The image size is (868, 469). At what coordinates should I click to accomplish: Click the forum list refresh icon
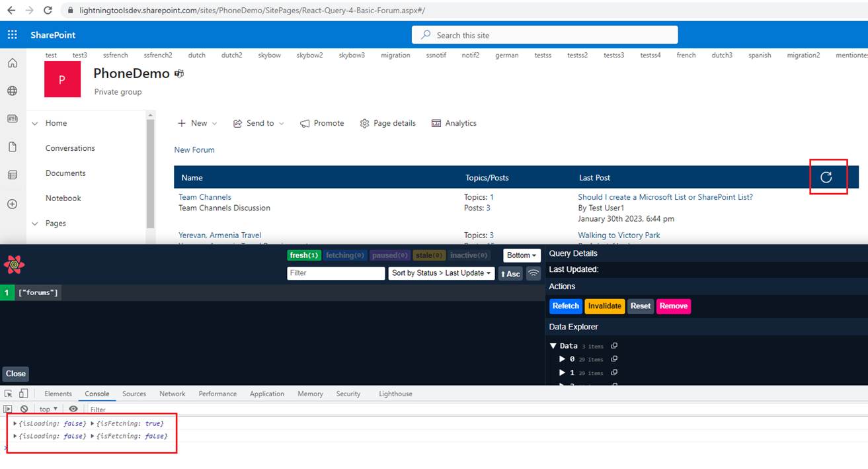(826, 177)
